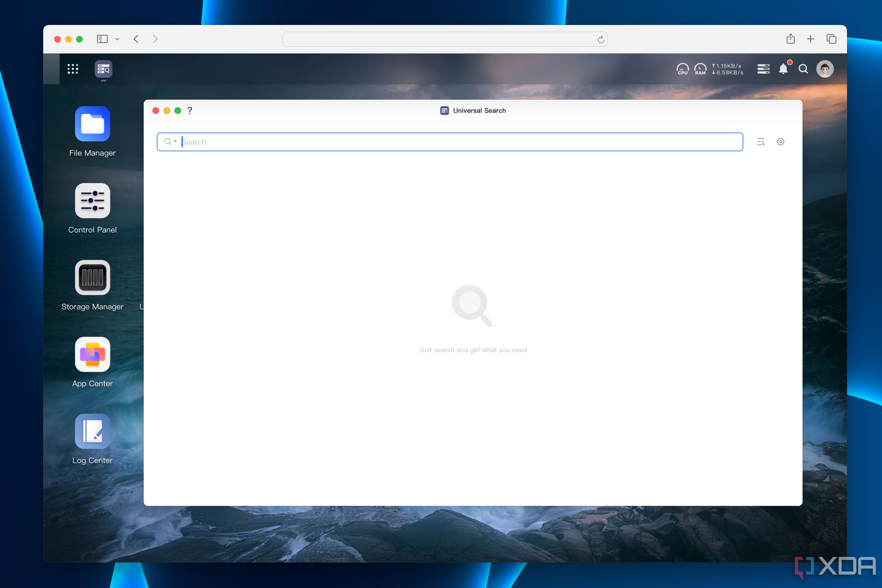Launch Storage Manager from the desktop
This screenshot has width=882, height=588.
(92, 277)
